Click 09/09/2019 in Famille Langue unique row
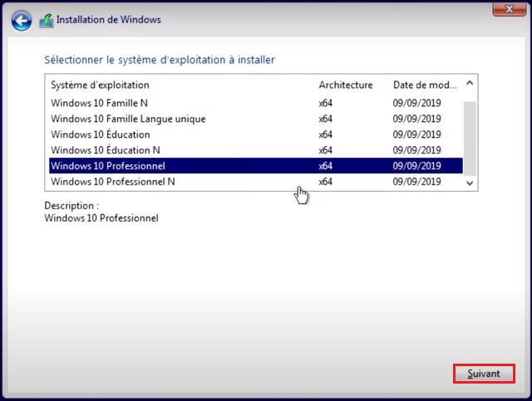532x401 pixels. (x=417, y=119)
